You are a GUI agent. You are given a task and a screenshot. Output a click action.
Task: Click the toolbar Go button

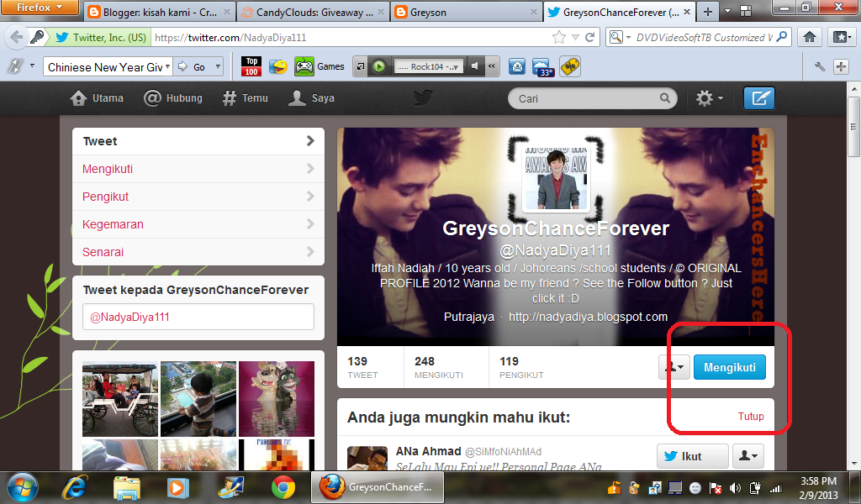[194, 67]
